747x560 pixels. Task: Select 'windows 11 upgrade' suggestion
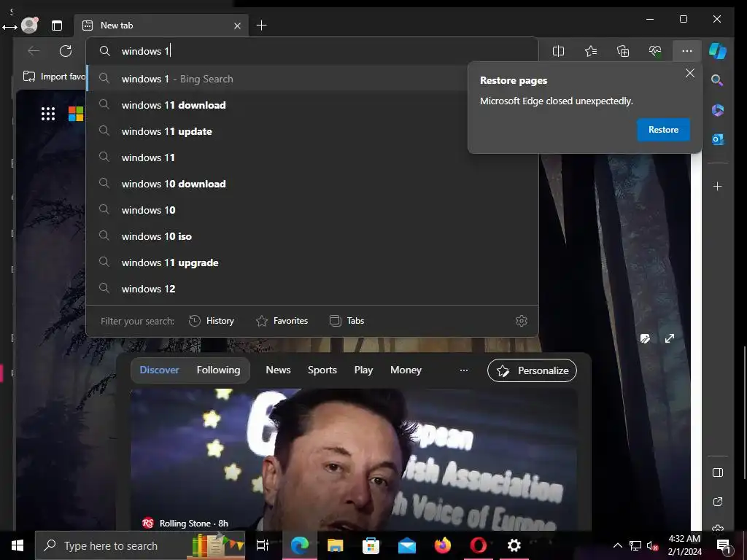[312, 262]
